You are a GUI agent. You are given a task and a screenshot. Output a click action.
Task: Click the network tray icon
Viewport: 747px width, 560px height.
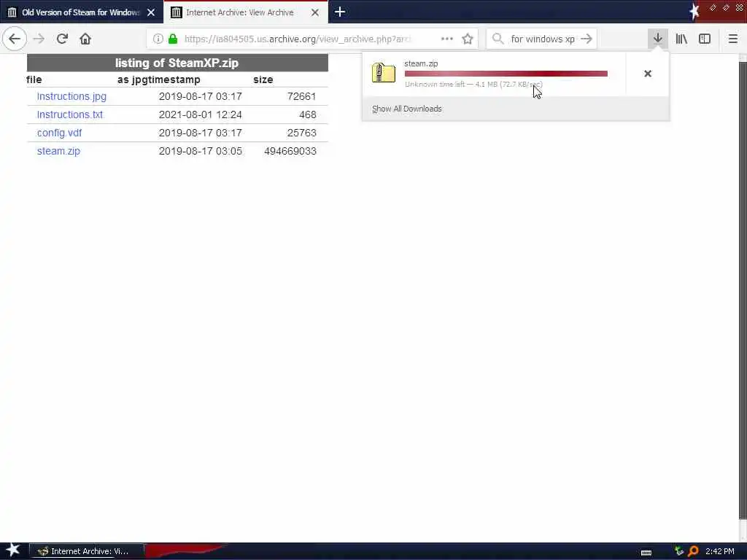coord(679,551)
